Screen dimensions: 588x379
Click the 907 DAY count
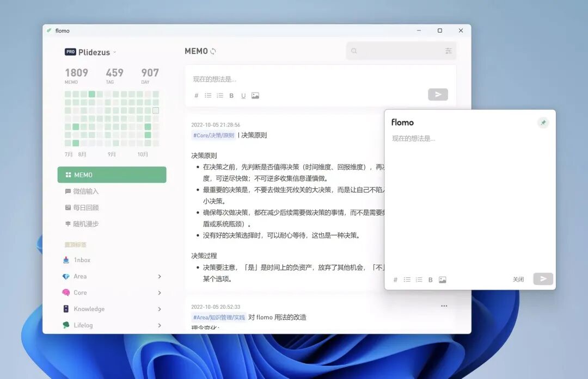click(x=150, y=76)
